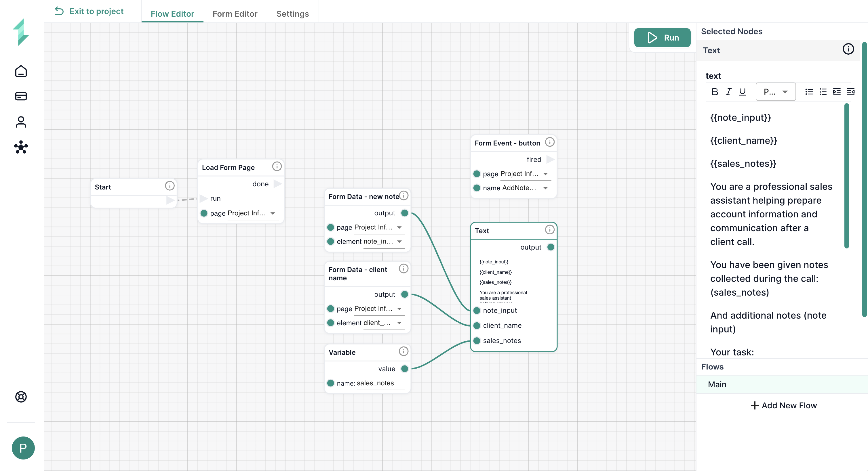This screenshot has height=471, width=868.
Task: Click Form Data - client name output port
Action: tap(405, 294)
